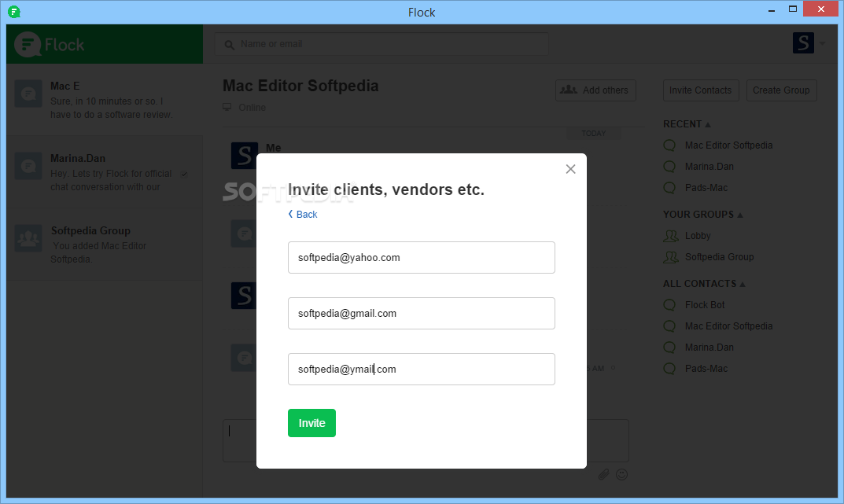Go back via the Back link
The height and width of the screenshot is (504, 844).
303,214
